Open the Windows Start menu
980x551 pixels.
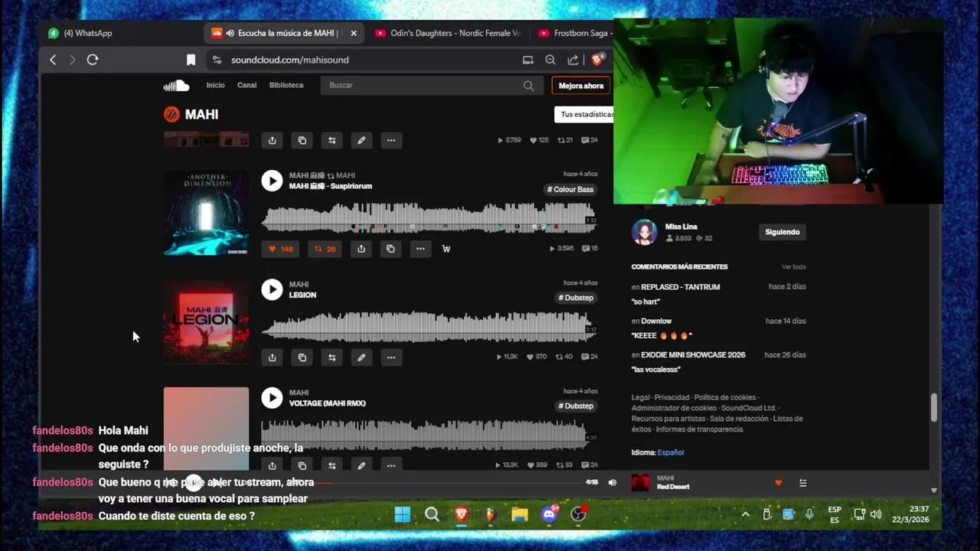403,514
